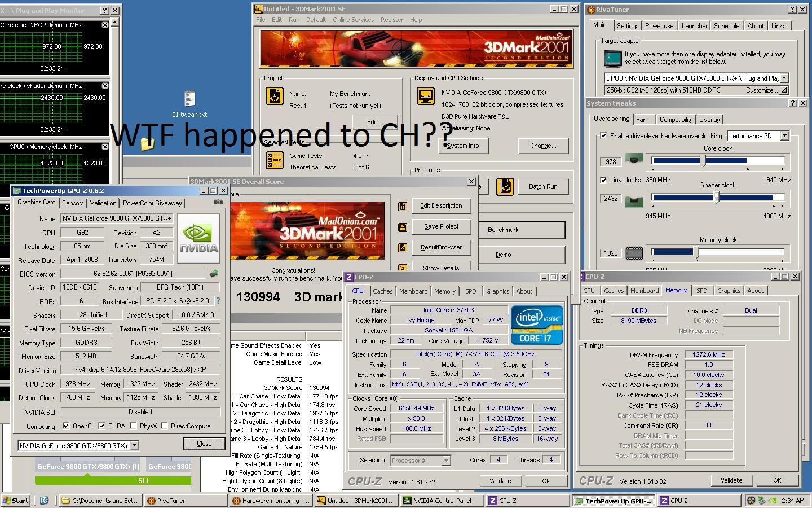
Task: Click OK in the memory CPU-Z window
Action: (777, 480)
